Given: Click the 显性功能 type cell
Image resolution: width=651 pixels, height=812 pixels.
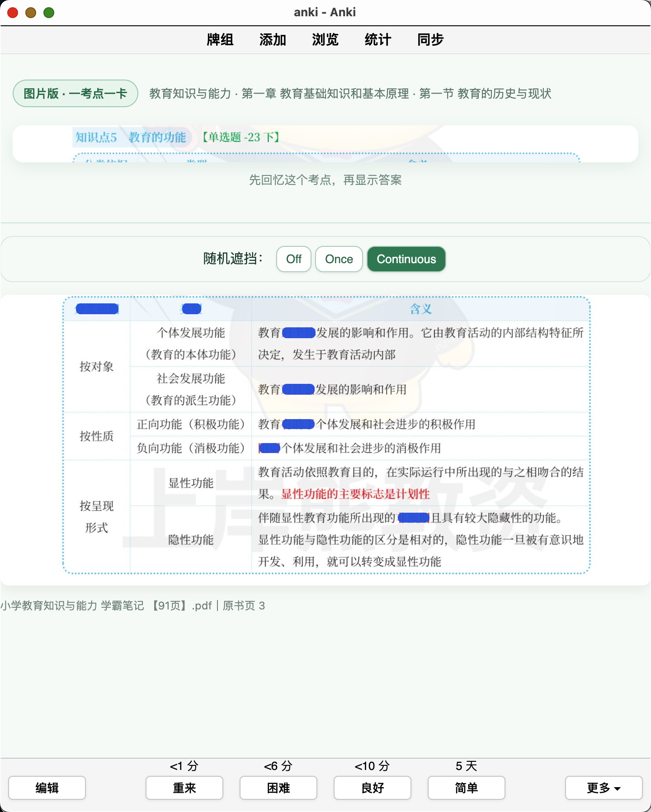Looking at the screenshot, I should (x=191, y=483).
